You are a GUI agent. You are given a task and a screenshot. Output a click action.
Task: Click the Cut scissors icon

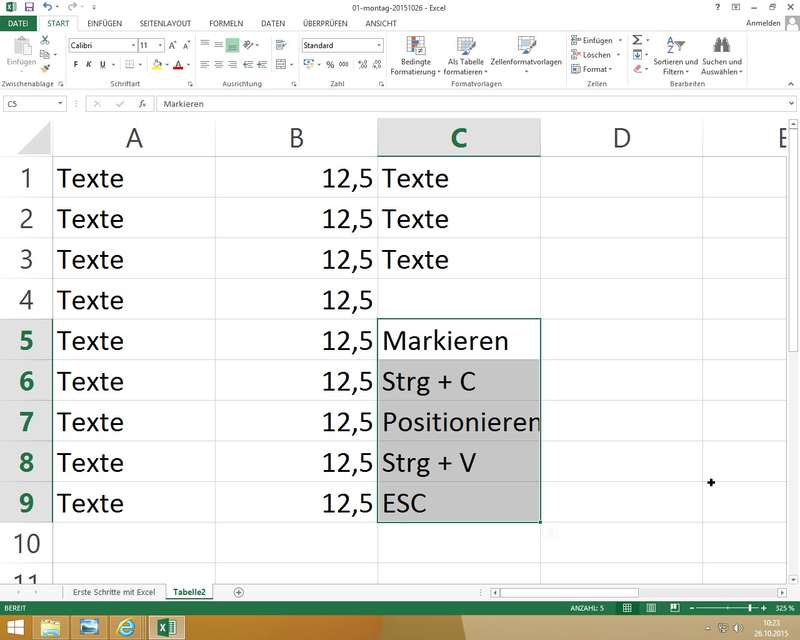coord(45,40)
